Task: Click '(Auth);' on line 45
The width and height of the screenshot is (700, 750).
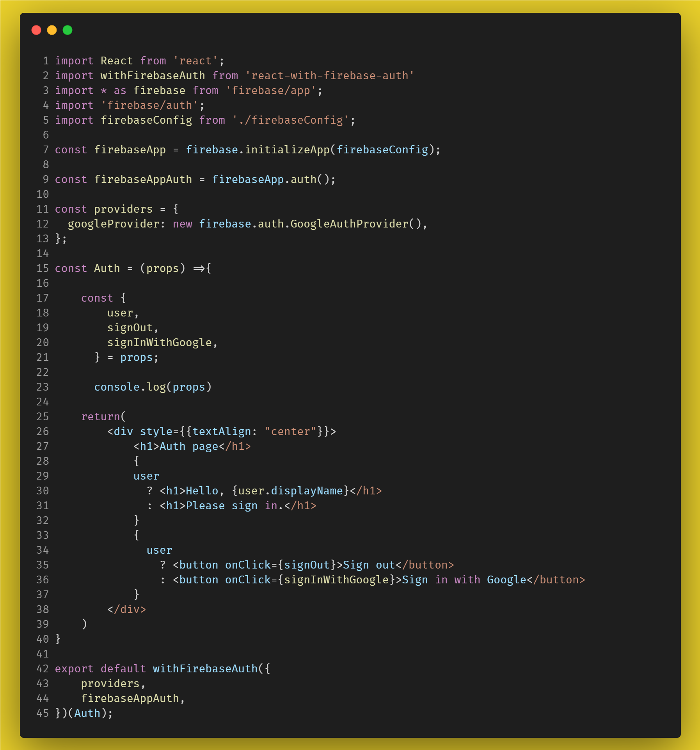Action: pos(91,713)
